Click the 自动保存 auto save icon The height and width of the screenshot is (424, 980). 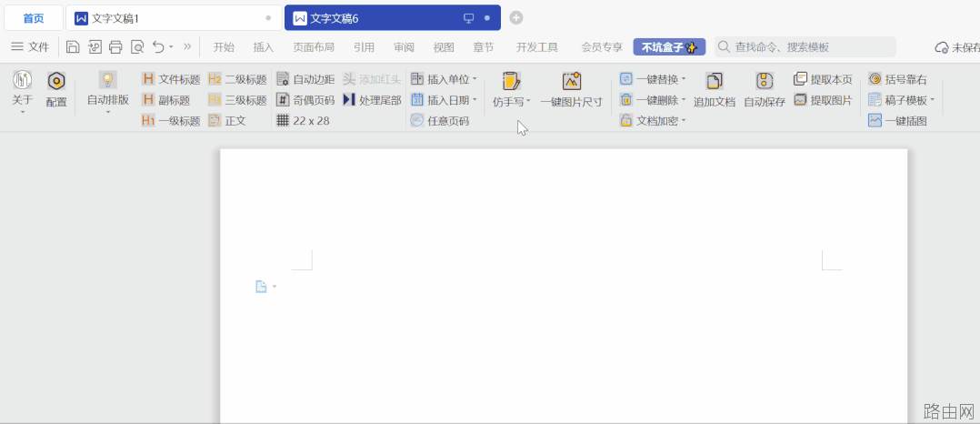(x=765, y=81)
